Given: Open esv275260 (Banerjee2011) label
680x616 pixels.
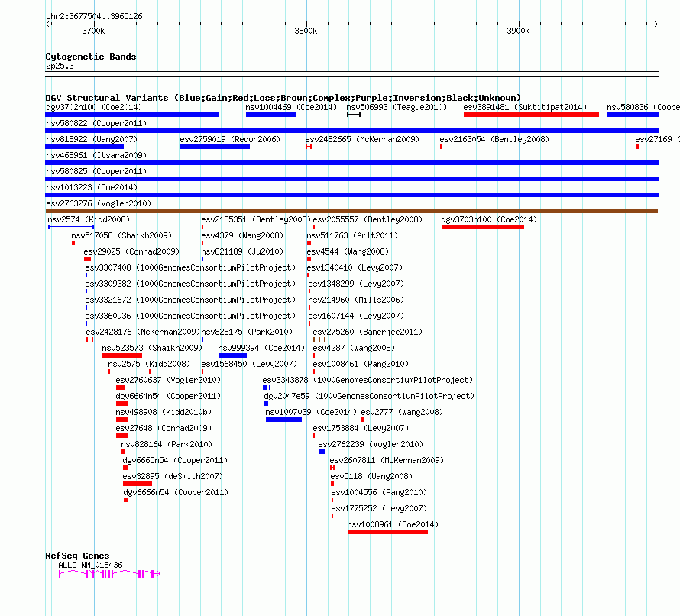Looking at the screenshot, I should pyautogui.click(x=368, y=332).
